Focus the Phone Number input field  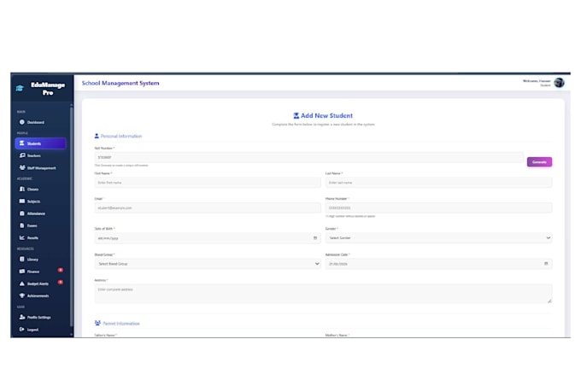click(x=438, y=208)
